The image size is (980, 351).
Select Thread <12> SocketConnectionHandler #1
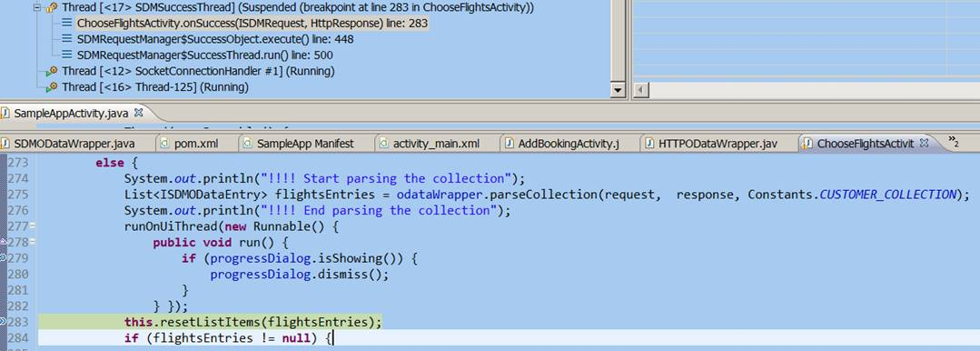(x=198, y=71)
